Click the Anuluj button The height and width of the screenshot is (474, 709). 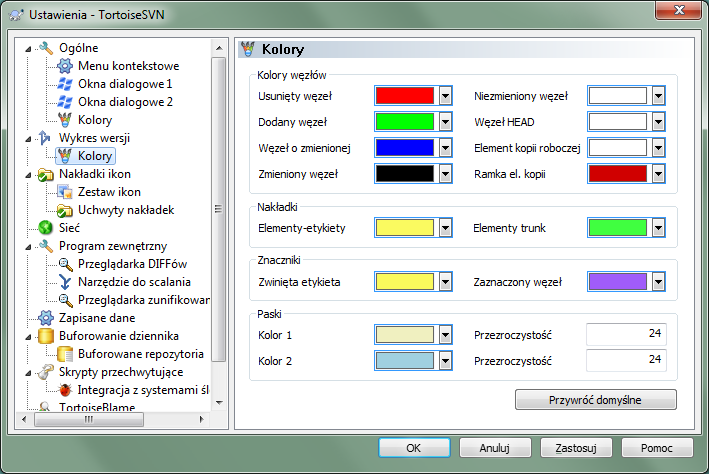tap(495, 448)
